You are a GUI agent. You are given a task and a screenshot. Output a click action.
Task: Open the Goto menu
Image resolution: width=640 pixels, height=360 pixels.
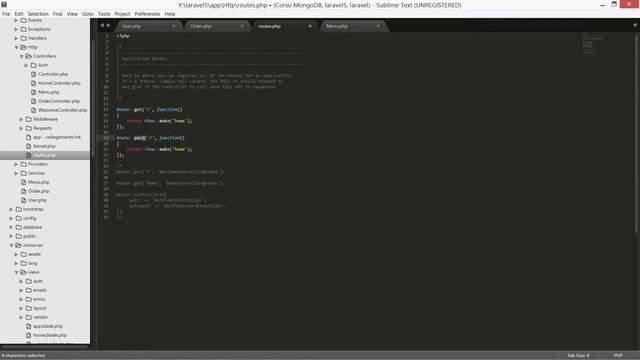point(88,14)
